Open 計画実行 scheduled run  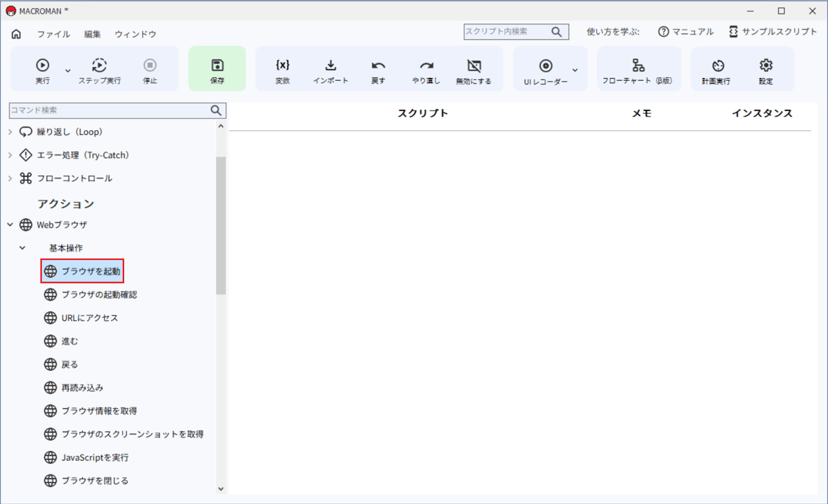click(x=718, y=65)
